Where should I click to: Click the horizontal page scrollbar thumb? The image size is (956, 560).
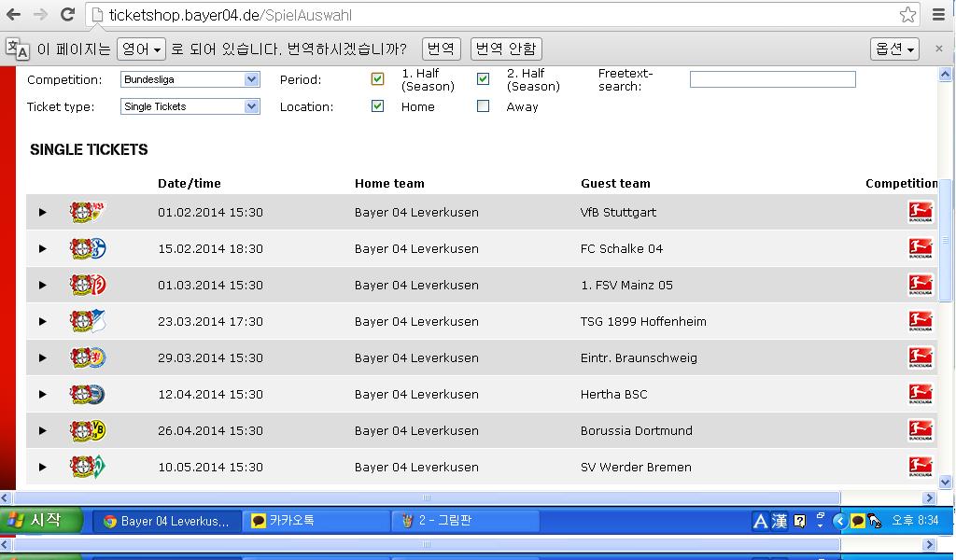coord(426,497)
